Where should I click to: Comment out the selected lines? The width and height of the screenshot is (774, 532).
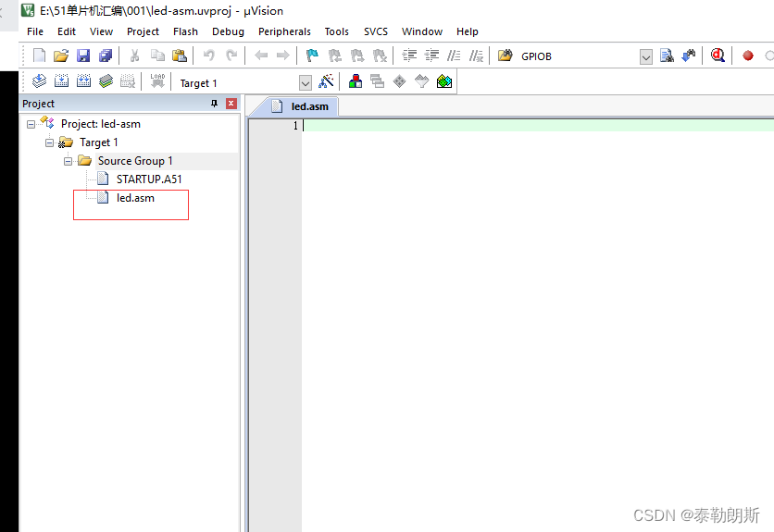point(454,56)
